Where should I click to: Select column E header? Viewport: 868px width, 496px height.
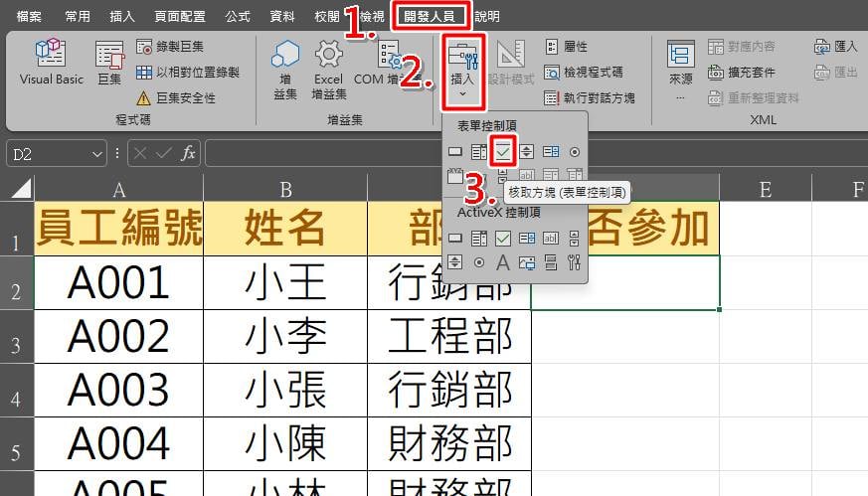pyautogui.click(x=766, y=190)
